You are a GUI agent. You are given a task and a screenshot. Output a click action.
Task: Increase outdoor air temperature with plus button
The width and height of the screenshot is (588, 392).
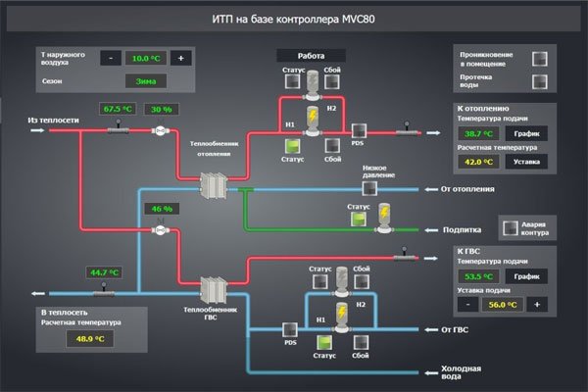(x=180, y=58)
